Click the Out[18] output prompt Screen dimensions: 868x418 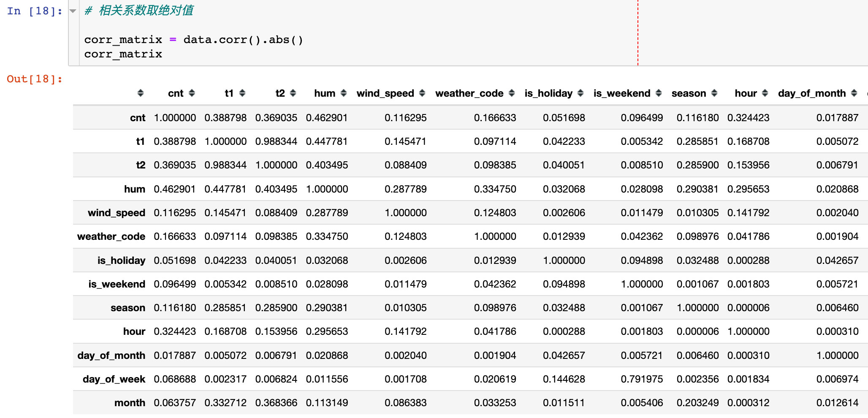click(34, 79)
